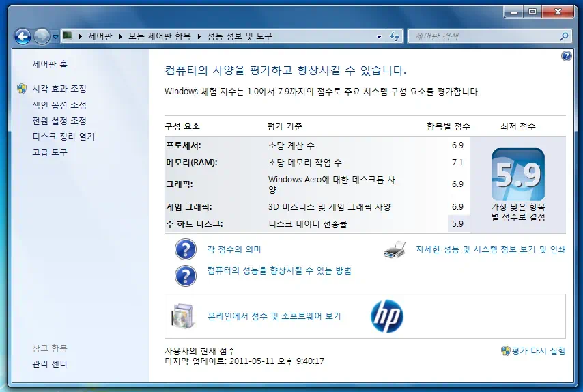Open 자세한 성능 및 시스템 정보 보기 link

pyautogui.click(x=491, y=249)
